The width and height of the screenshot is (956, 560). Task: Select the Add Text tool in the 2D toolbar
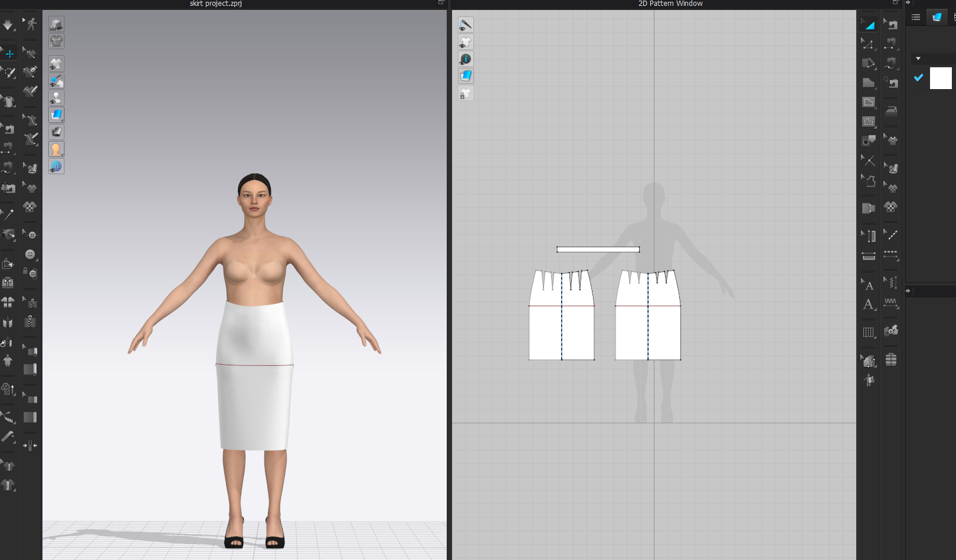pyautogui.click(x=869, y=303)
